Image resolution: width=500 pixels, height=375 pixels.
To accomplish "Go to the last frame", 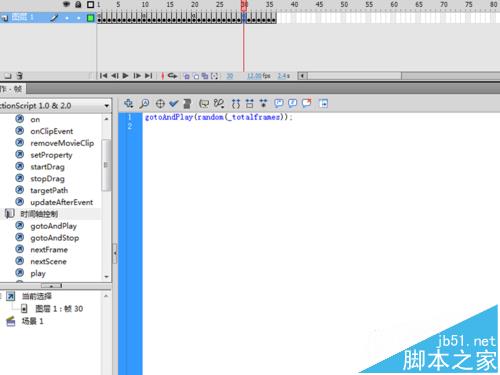I will tap(149, 76).
